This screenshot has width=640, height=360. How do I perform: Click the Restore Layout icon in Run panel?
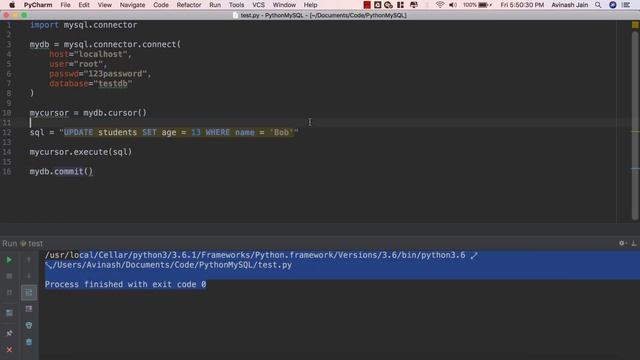[x=9, y=313]
